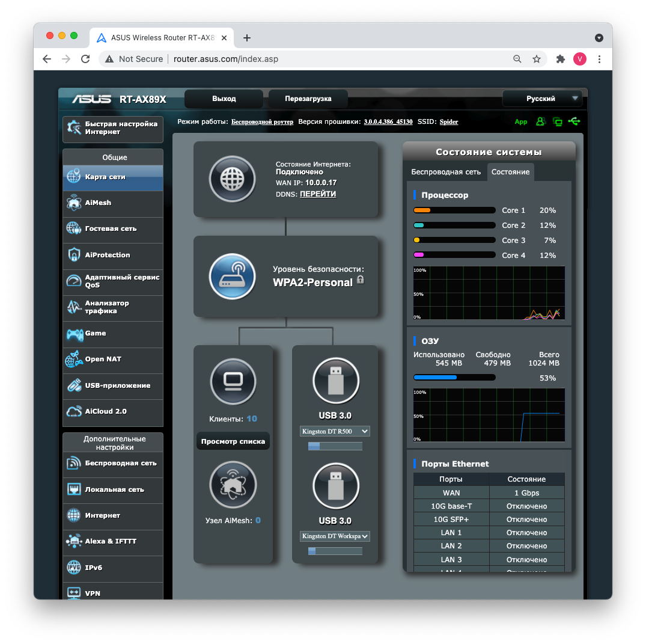Open Быстрая настройка Интернет wizard
Viewport: 646px width, 644px height.
click(113, 129)
